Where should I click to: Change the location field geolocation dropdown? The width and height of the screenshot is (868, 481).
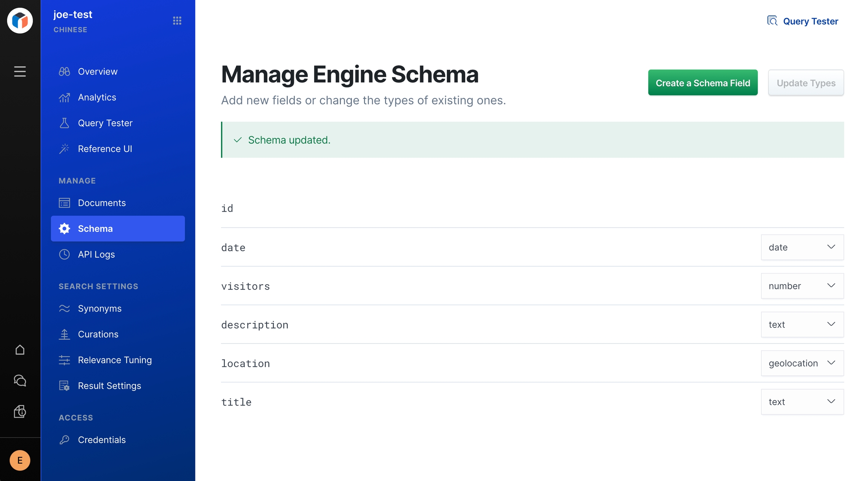click(802, 363)
